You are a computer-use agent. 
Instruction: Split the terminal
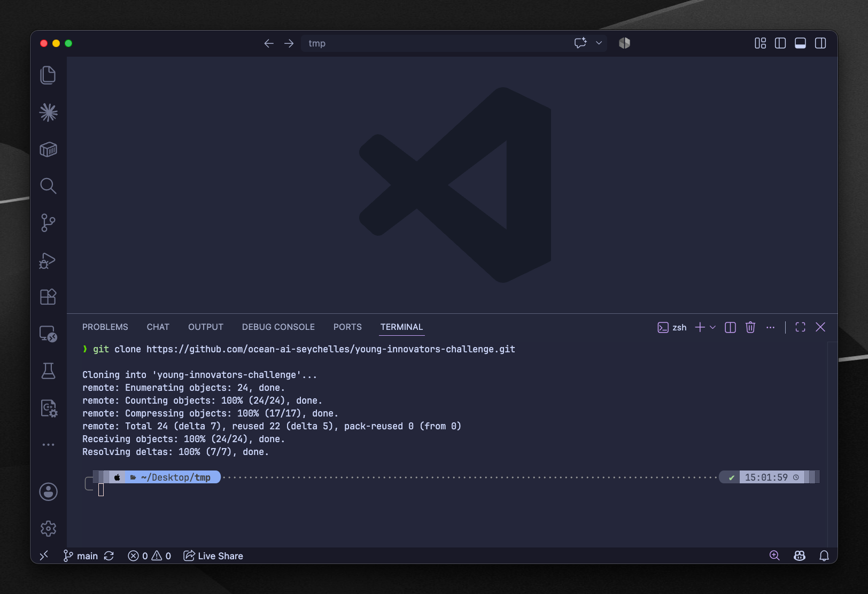tap(730, 327)
